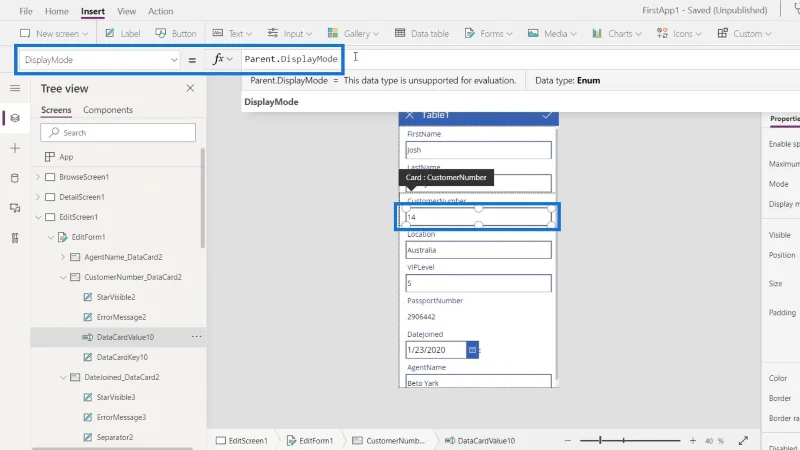The height and width of the screenshot is (450, 800).
Task: Select DataCardKey10 in the tree
Action: [122, 357]
